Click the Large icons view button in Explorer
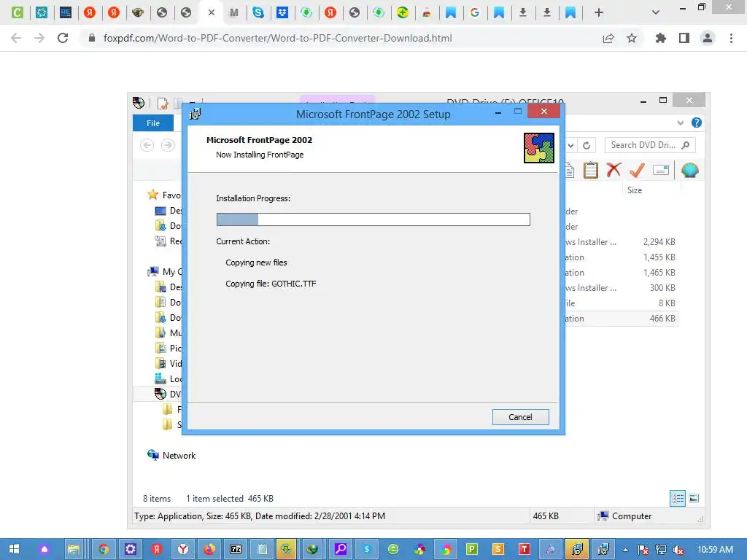This screenshot has width=747, height=560. pos(694,499)
